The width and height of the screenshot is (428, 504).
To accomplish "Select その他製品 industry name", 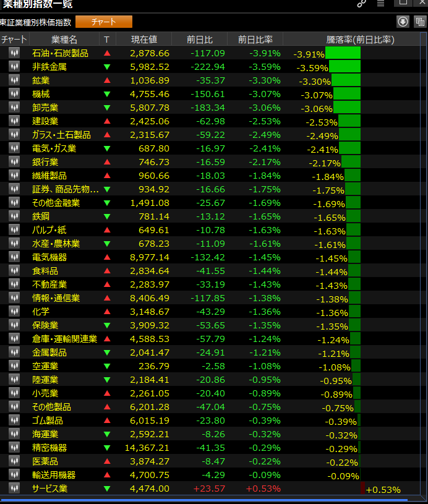I will [51, 407].
